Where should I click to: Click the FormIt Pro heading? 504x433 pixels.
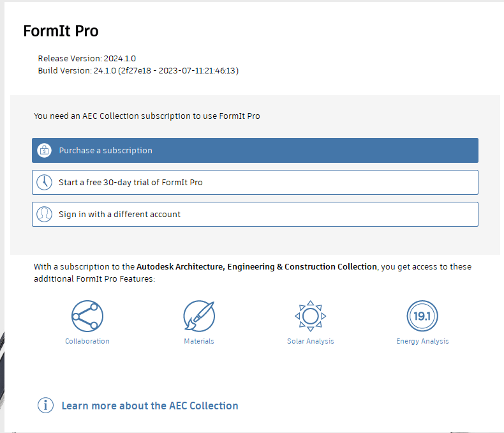click(x=61, y=31)
